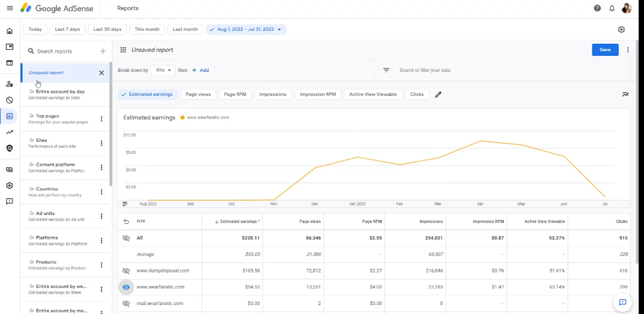Sort table by Estimated earnings column
This screenshot has width=644, height=314.
point(237,222)
